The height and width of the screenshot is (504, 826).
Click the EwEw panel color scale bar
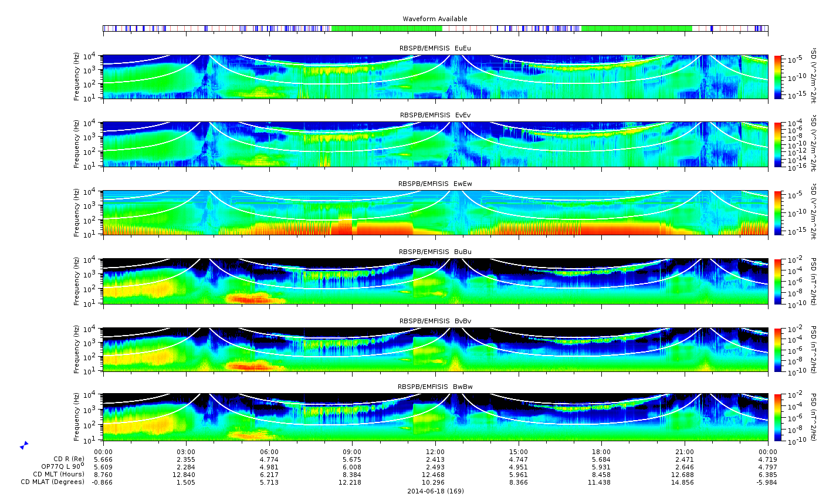pos(778,212)
